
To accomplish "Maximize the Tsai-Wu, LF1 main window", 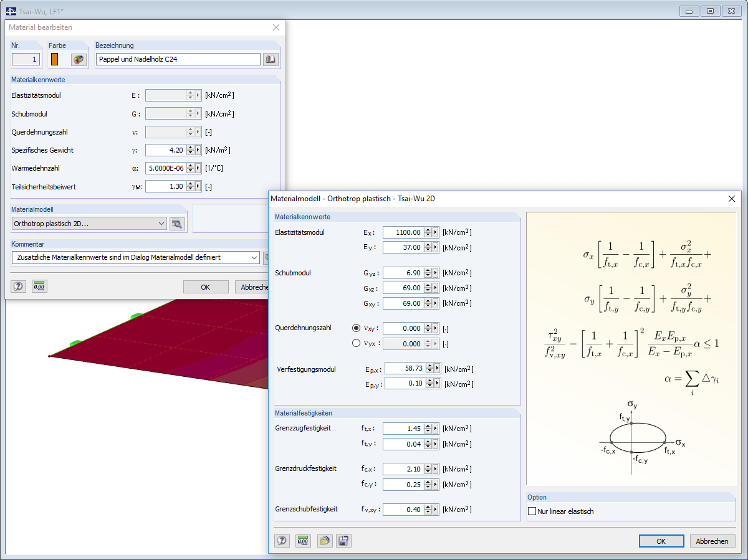I will point(710,11).
